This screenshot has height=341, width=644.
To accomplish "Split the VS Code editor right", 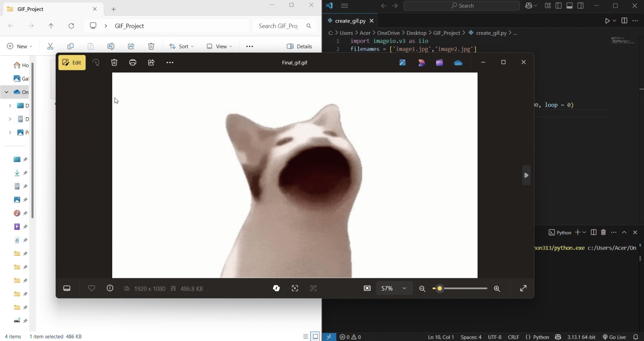I will 624,21.
